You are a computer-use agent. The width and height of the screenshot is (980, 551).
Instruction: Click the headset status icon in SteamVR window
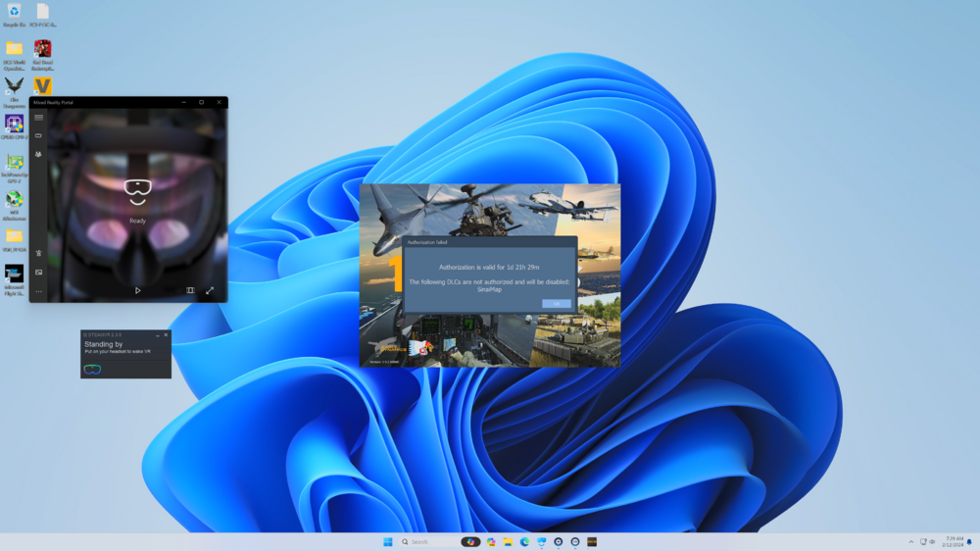click(92, 370)
